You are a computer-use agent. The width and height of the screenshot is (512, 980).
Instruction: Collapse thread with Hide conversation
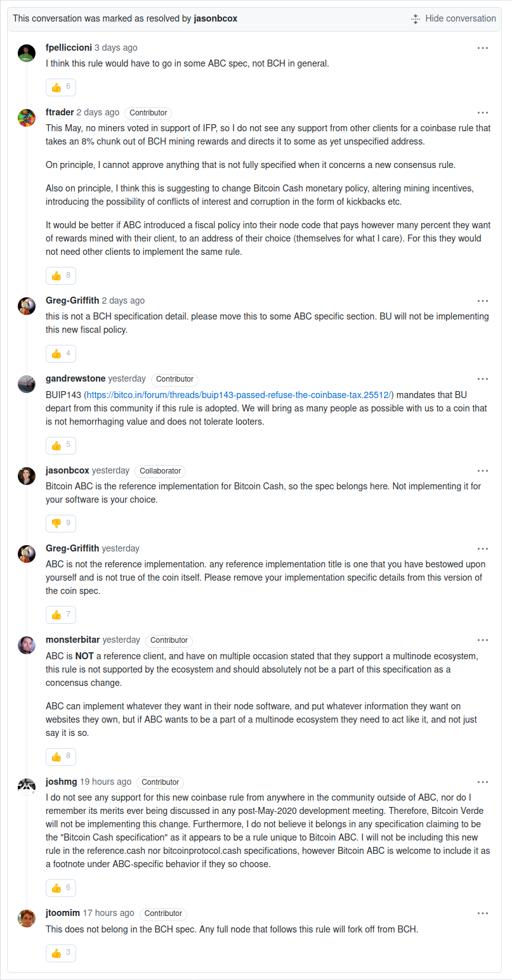tap(453, 18)
